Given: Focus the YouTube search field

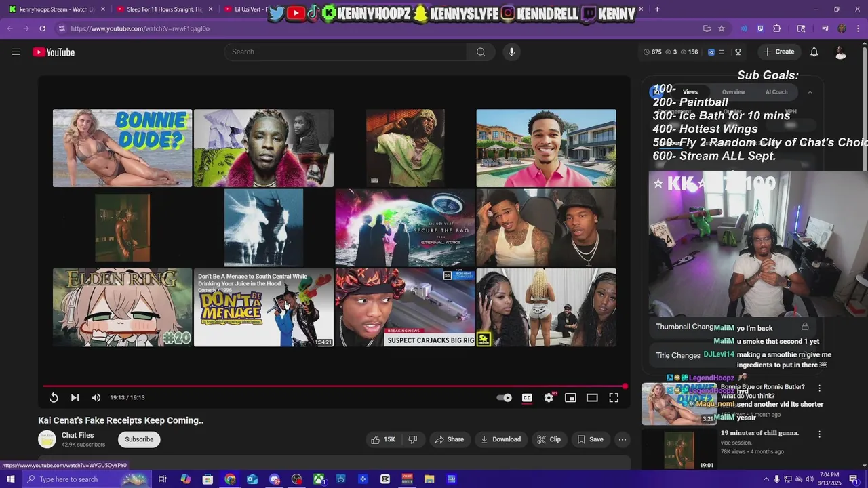Looking at the screenshot, I should pyautogui.click(x=346, y=52).
